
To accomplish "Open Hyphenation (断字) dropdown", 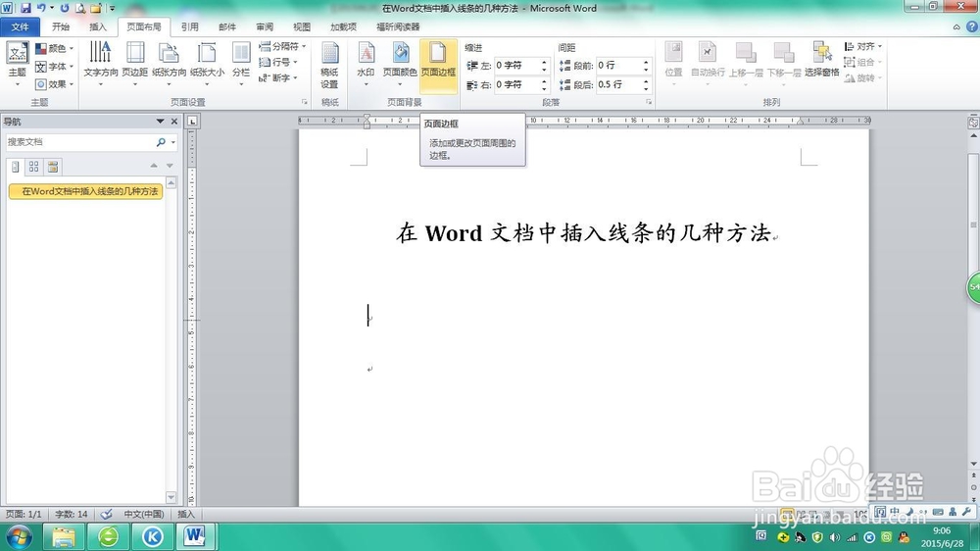I will point(278,77).
